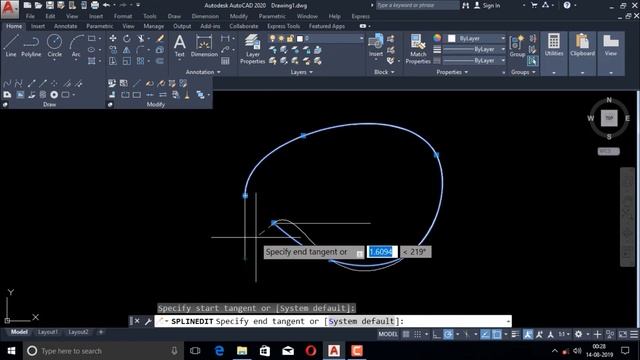The height and width of the screenshot is (360, 640).
Task: Click the Array tool icon
Action: click(140, 61)
